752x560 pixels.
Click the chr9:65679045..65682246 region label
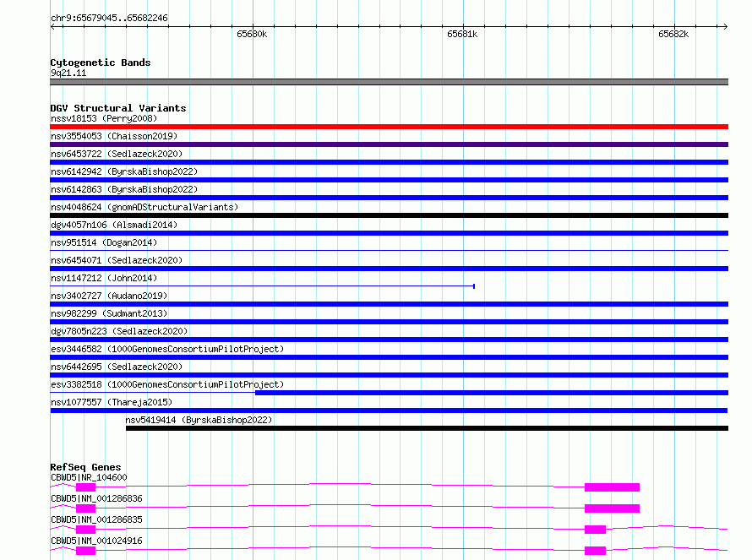[109, 18]
